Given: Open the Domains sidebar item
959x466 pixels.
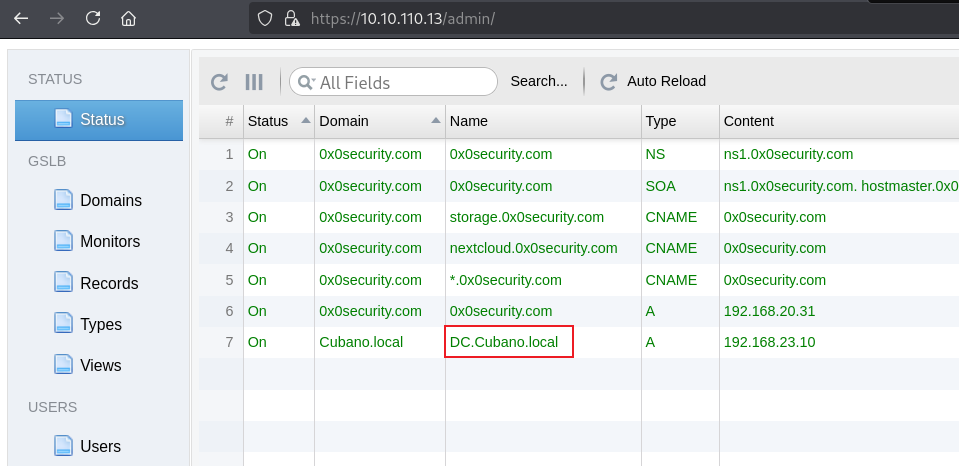Looking at the screenshot, I should 110,200.
